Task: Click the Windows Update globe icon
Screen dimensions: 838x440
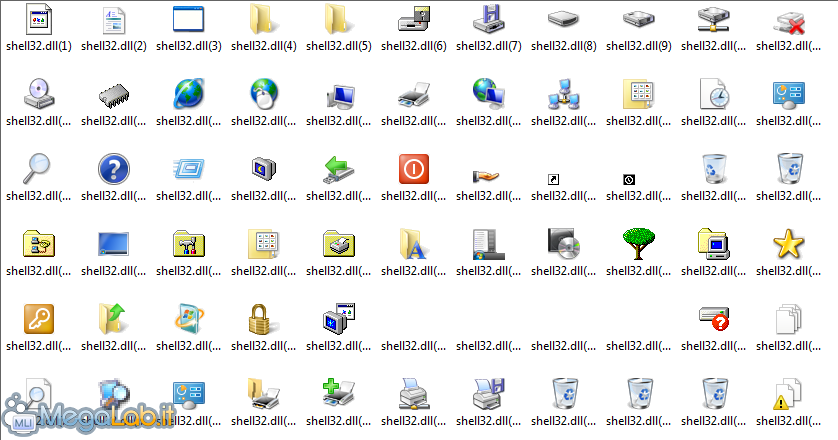Action: coord(189,319)
